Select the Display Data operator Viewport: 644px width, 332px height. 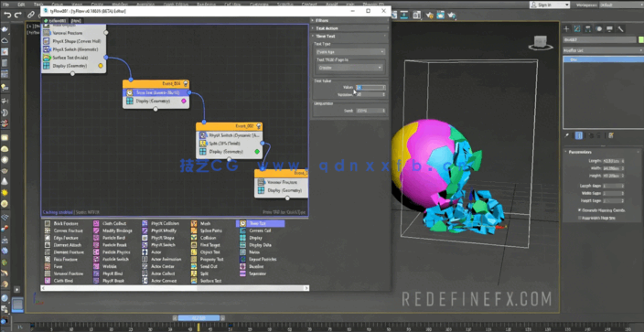(x=255, y=245)
